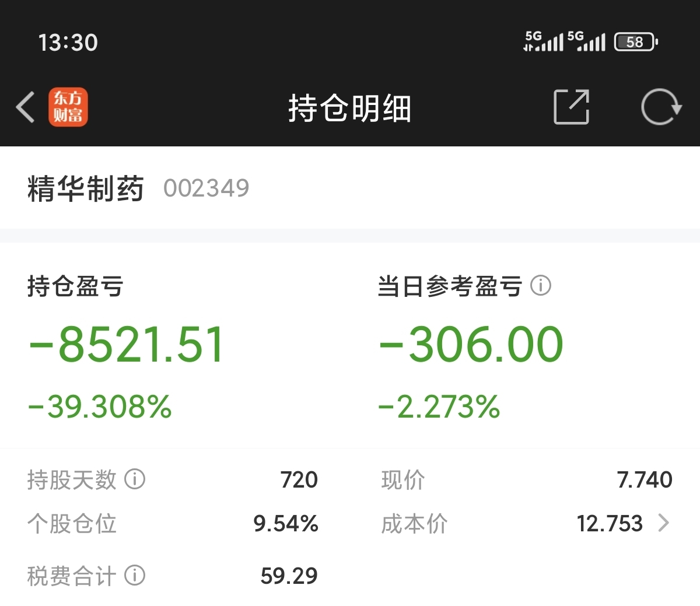Show info about 持股天数
This screenshot has width=700, height=606.
(135, 479)
